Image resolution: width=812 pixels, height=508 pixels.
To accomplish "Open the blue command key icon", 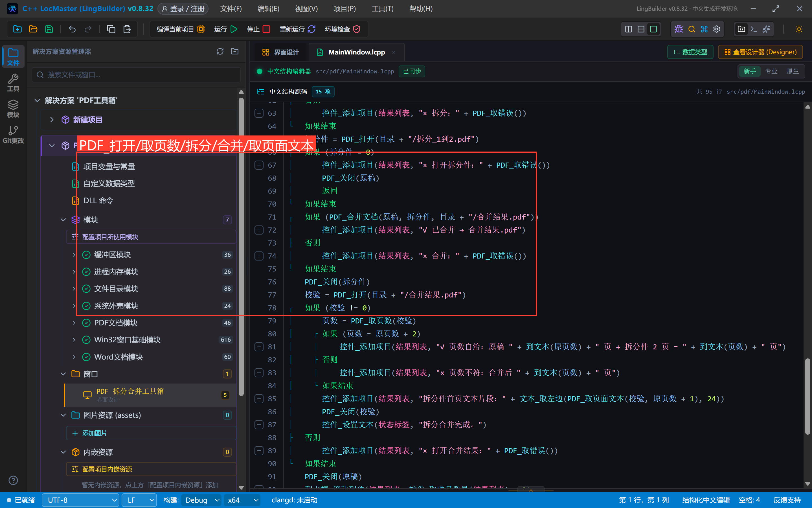I will click(704, 29).
